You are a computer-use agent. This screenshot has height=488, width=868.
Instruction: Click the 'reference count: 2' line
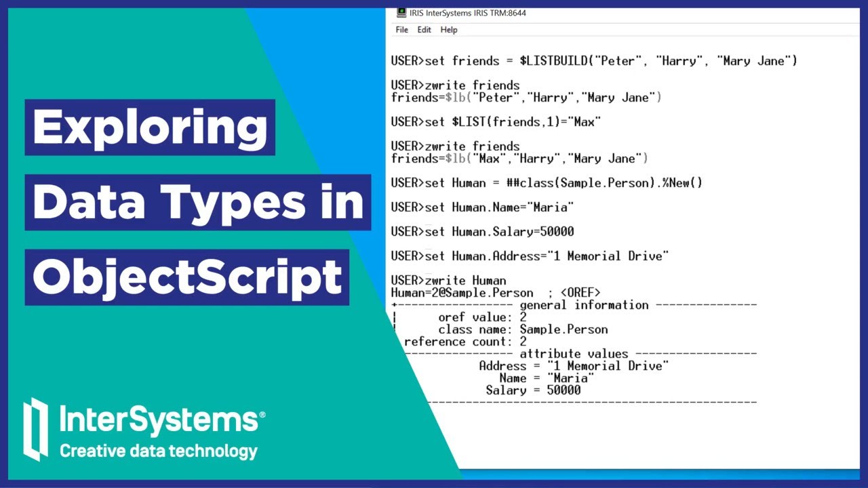465,342
